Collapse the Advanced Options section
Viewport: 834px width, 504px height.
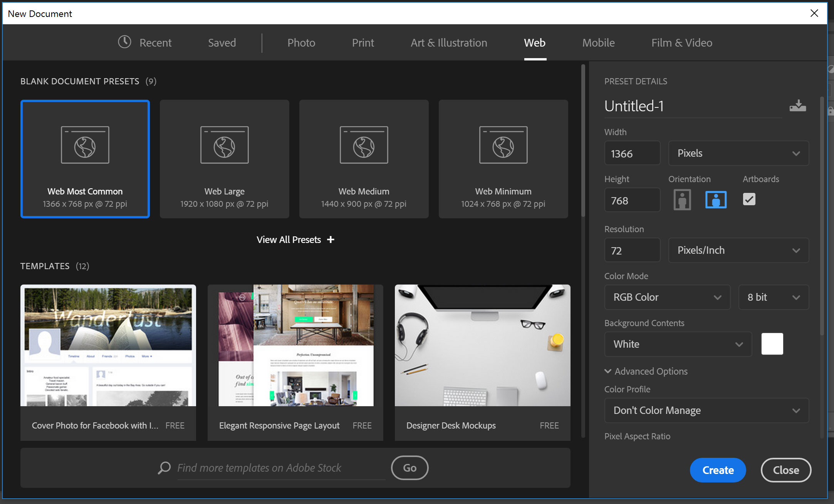(x=608, y=371)
